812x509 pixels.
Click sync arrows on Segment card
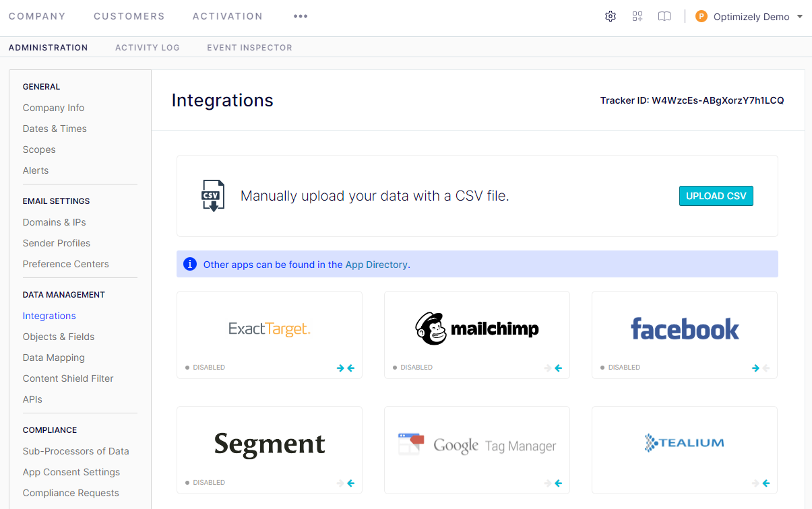click(346, 483)
